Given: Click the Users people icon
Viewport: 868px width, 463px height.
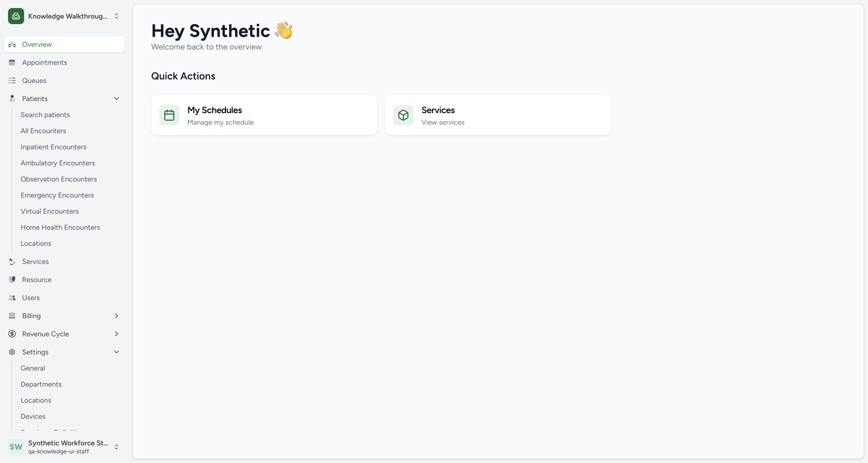Looking at the screenshot, I should 12,298.
